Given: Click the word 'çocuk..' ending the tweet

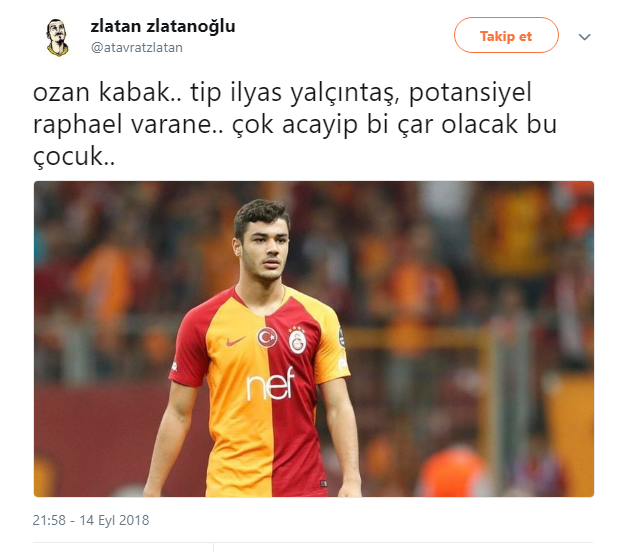Looking at the screenshot, I should click(74, 156).
